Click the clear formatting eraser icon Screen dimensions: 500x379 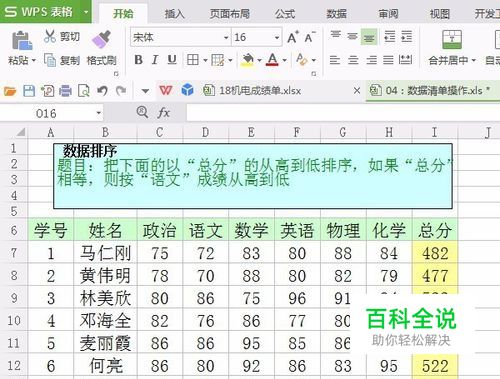click(302, 60)
